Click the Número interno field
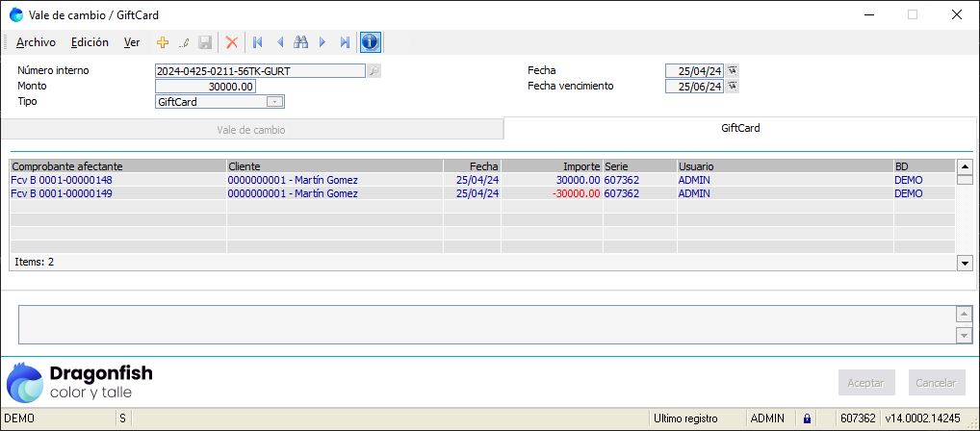The height and width of the screenshot is (431, 980). (x=260, y=71)
